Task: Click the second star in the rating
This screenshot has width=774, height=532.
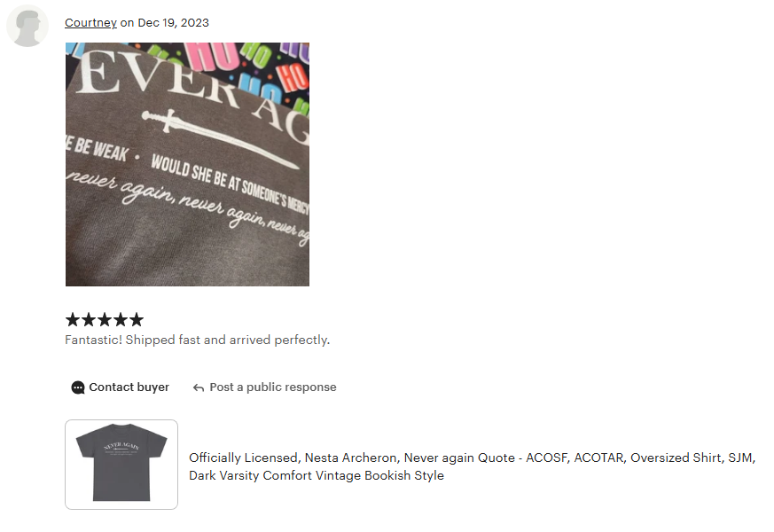Action: click(x=89, y=320)
